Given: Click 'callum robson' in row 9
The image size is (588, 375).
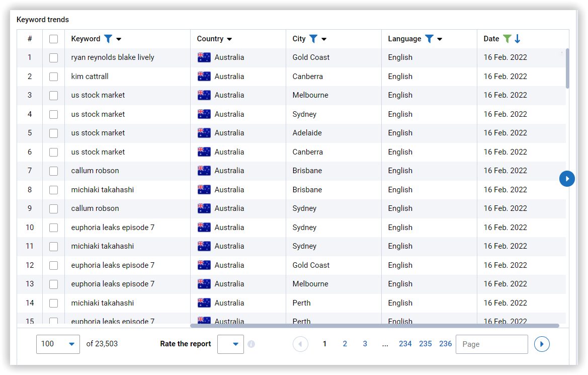Looking at the screenshot, I should 95,208.
